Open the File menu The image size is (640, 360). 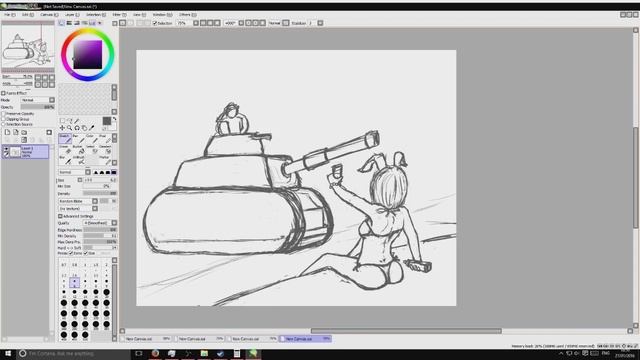[x=9, y=15]
